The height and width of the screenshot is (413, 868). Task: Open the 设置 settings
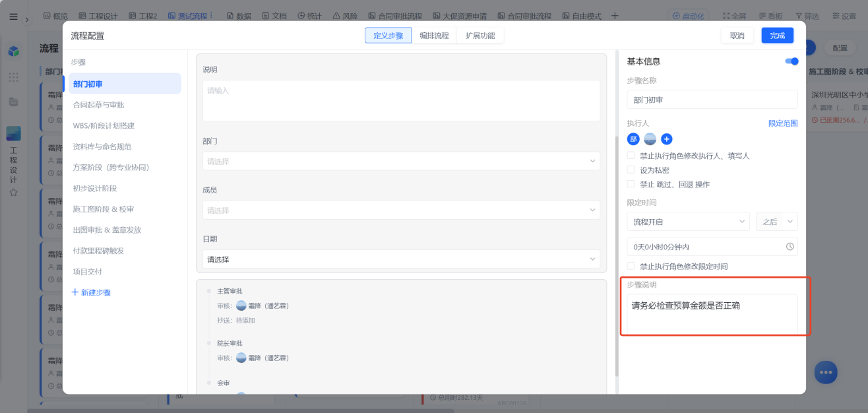[x=844, y=16]
